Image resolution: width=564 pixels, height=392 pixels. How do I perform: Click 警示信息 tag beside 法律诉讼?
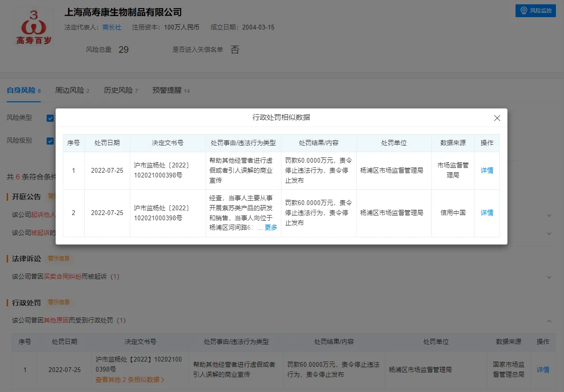point(58,258)
